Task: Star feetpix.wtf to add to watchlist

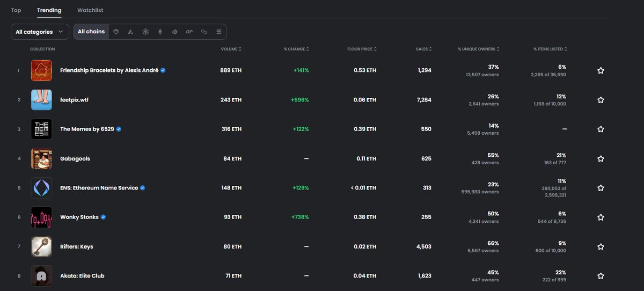Action: pos(601,100)
